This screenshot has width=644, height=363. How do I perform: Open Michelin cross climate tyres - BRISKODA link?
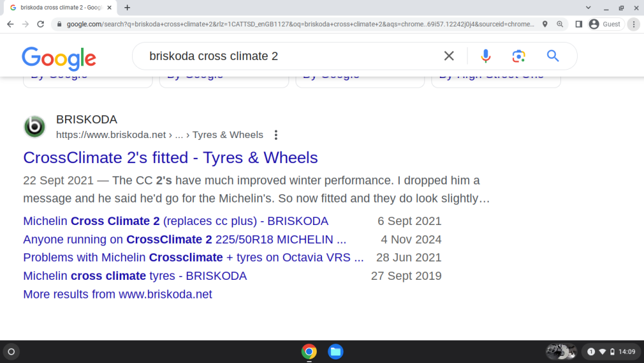coord(135,276)
